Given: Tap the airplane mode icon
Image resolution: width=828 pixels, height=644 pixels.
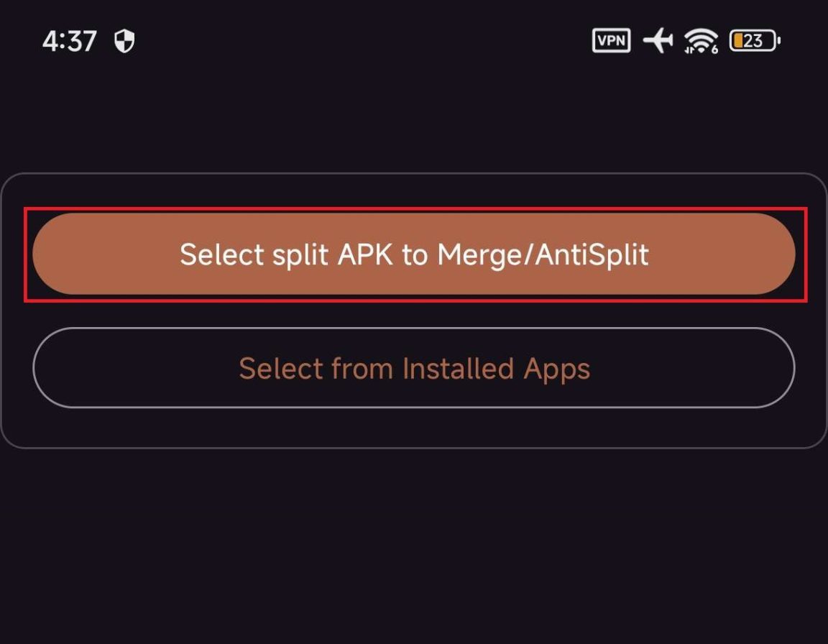Looking at the screenshot, I should point(658,40).
